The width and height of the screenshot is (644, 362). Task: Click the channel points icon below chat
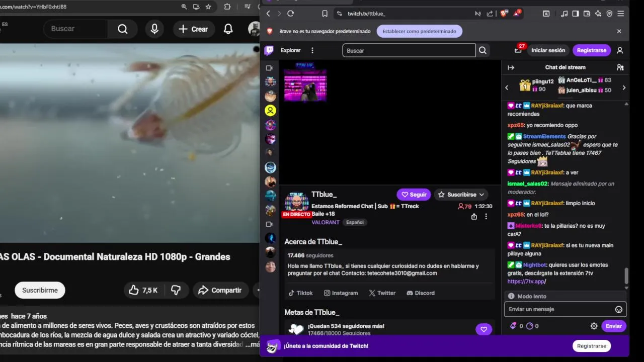coord(529,326)
